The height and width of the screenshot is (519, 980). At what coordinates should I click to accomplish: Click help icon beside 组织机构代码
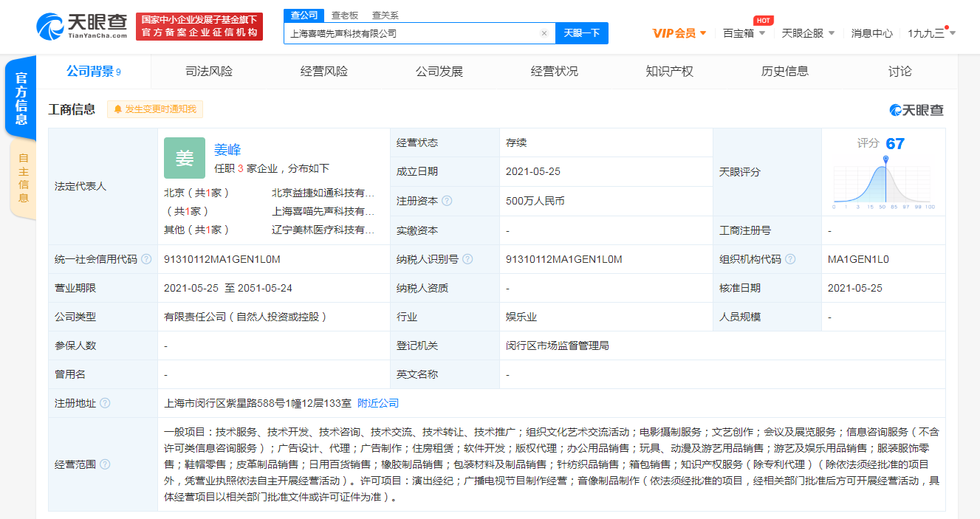coord(790,259)
